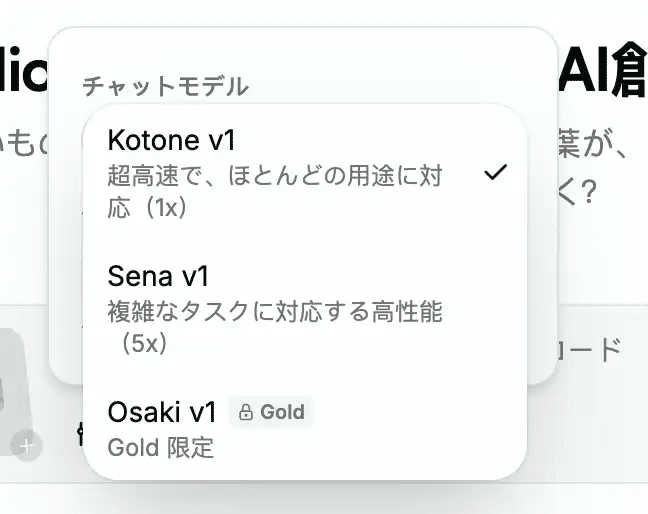Pick the Osaki v1 Gold-only model
648x514 pixels.
pyautogui.click(x=300, y=427)
